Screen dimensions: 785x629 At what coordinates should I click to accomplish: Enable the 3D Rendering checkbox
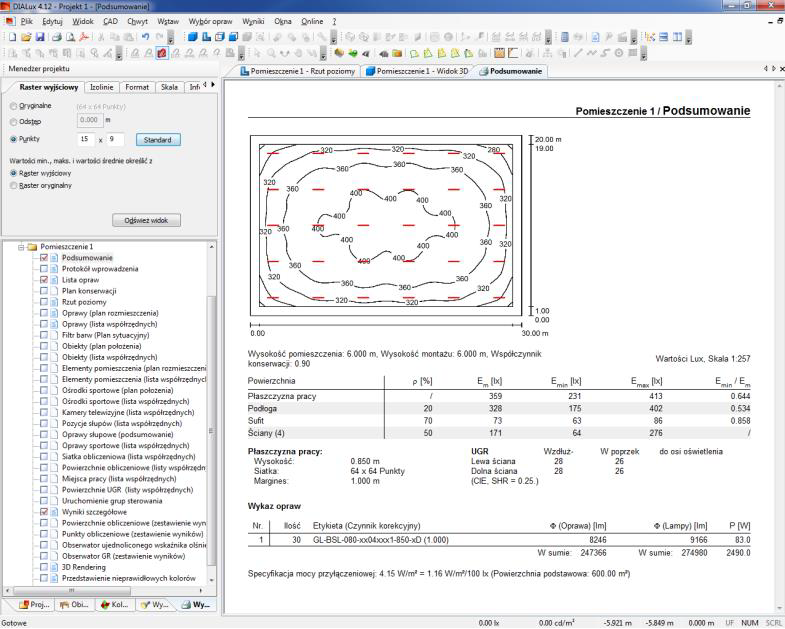tap(44, 567)
